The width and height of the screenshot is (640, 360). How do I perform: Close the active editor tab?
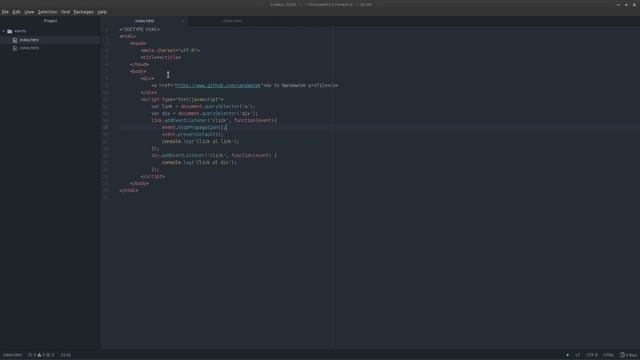pos(183,21)
